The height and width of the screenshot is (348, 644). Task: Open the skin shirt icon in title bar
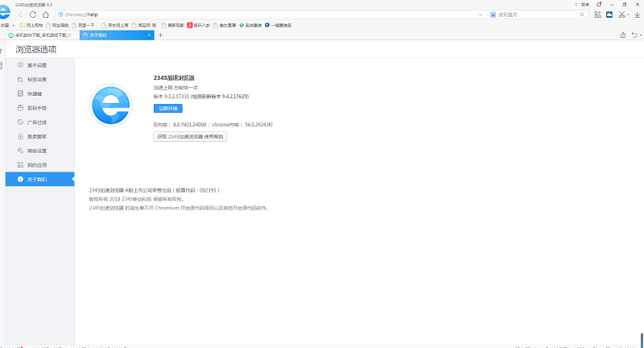click(599, 5)
